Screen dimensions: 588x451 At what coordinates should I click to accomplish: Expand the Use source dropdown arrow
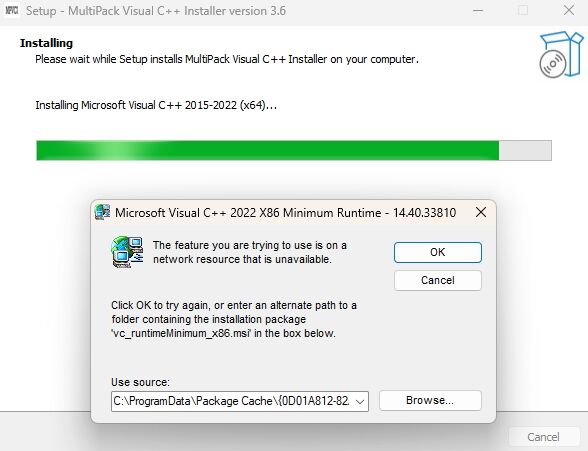coord(360,402)
